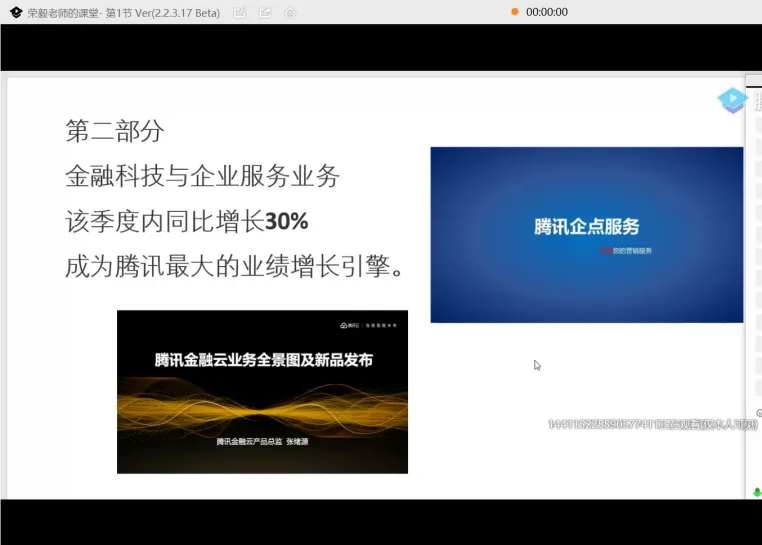Viewport: 762px width, 545px height.
Task: Click the 00:00:00 recording timer
Action: 547,12
